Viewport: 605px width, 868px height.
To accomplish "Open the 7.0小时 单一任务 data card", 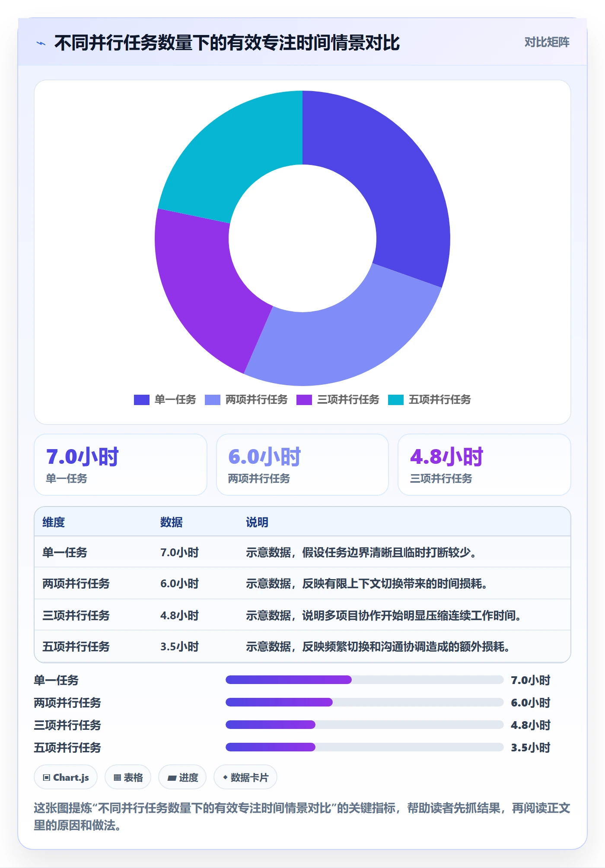I will click(121, 465).
